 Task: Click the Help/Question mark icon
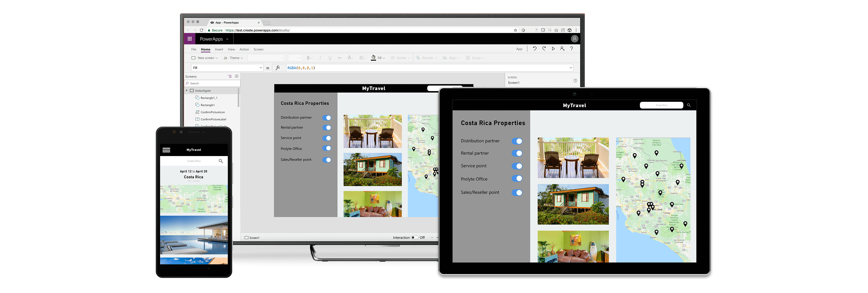(572, 49)
